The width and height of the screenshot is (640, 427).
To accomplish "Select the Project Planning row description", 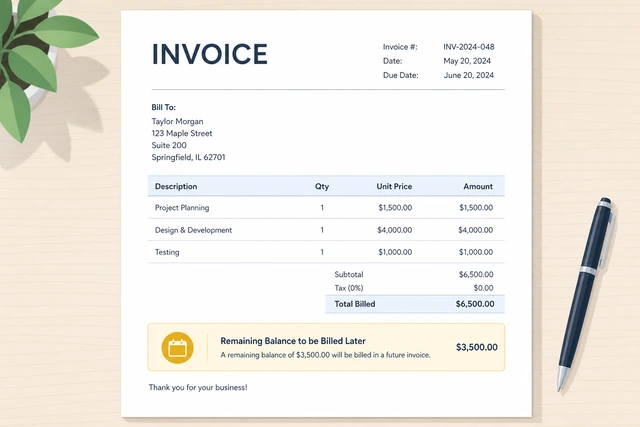I will pyautogui.click(x=182, y=207).
